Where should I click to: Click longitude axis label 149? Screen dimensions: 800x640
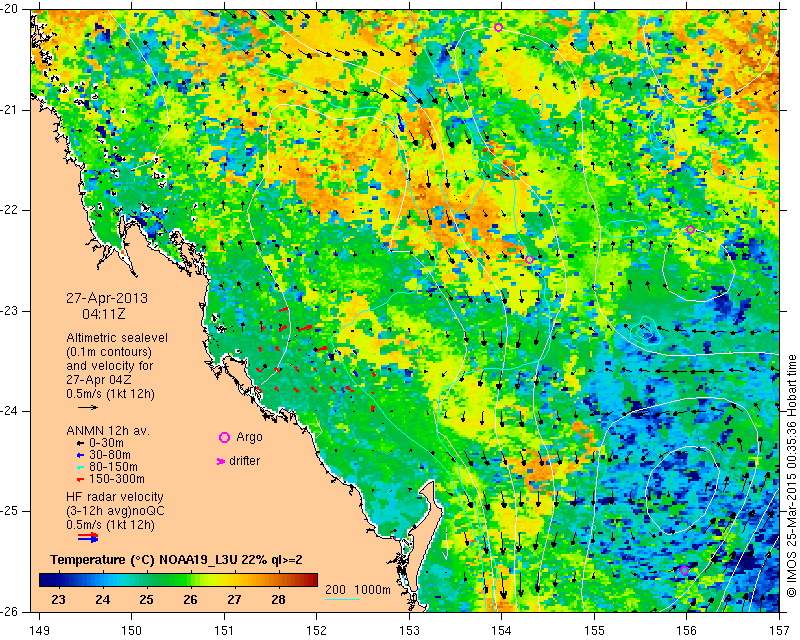40,631
